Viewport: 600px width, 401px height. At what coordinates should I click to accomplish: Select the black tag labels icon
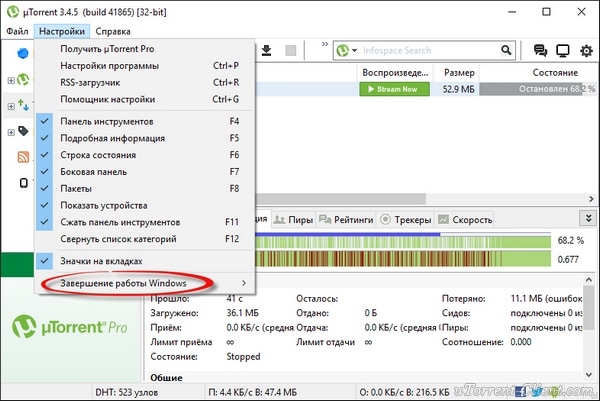23,131
